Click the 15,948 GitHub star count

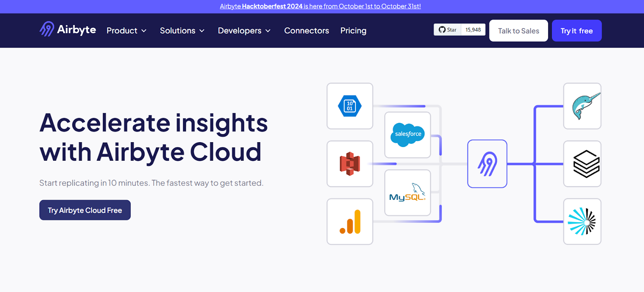point(473,30)
